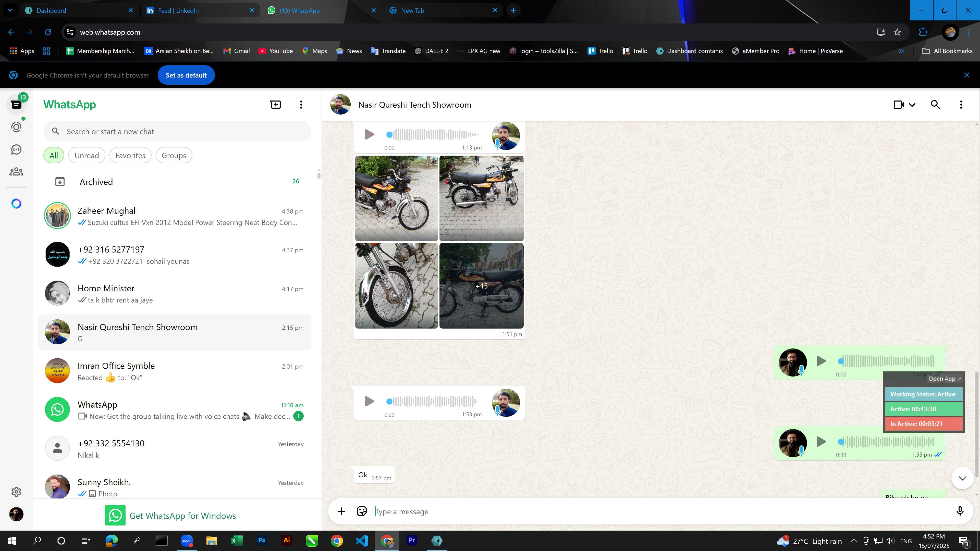Seek in the 0:20 voice message waveform
This screenshot has height=551, width=980.
432,401
